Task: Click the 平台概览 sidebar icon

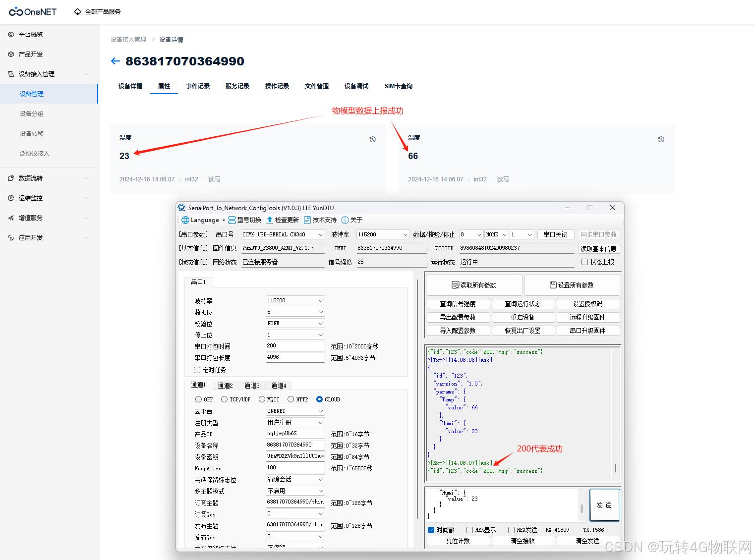Action: (11, 34)
